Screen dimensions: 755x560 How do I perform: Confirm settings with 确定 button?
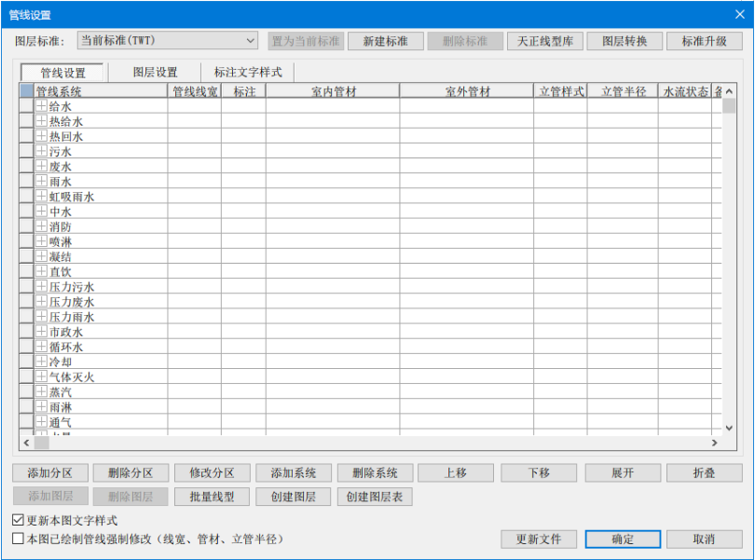coord(622,539)
